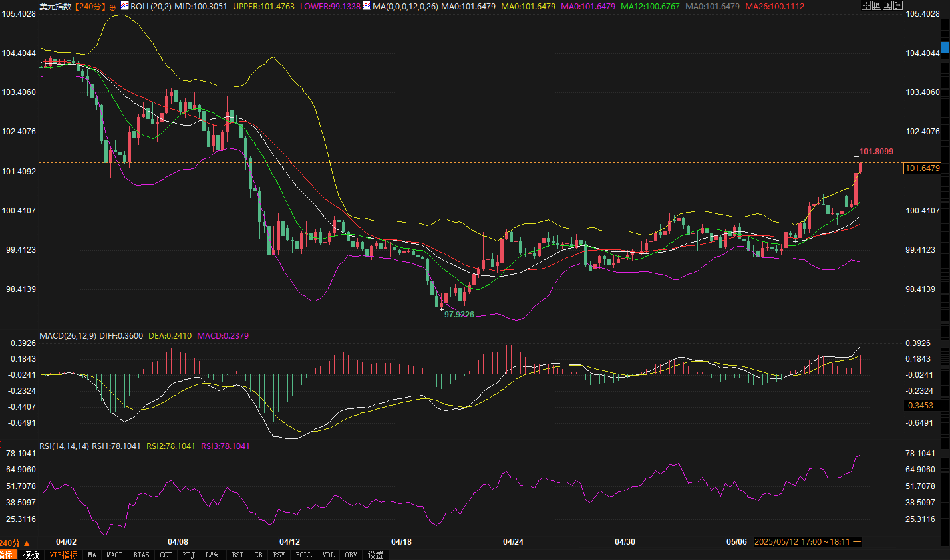Click the 97.9226 low price label
950x560 pixels.
click(x=460, y=314)
